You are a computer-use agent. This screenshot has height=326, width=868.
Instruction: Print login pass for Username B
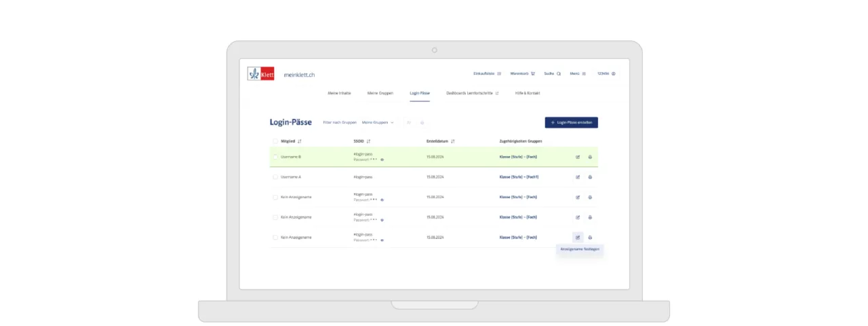click(x=590, y=157)
